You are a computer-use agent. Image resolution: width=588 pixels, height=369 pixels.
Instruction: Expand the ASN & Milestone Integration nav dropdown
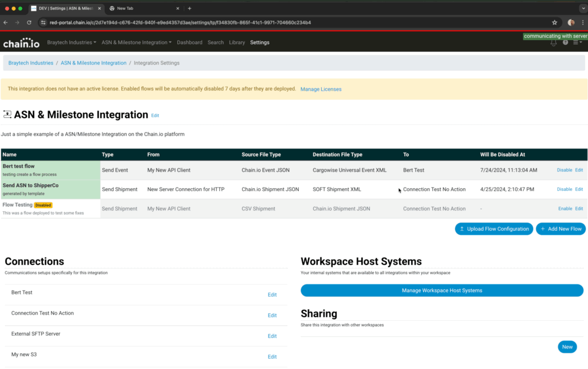click(137, 42)
